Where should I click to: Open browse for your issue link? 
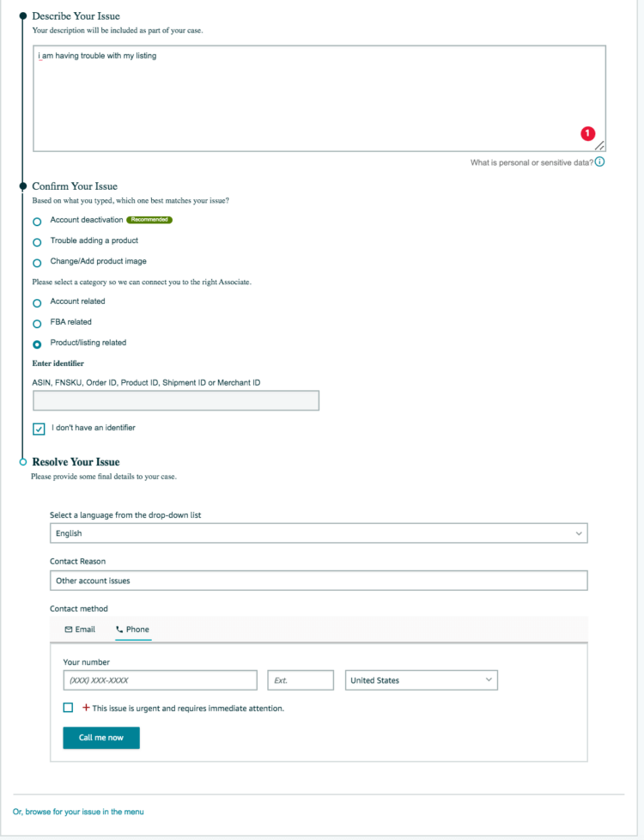[78, 812]
